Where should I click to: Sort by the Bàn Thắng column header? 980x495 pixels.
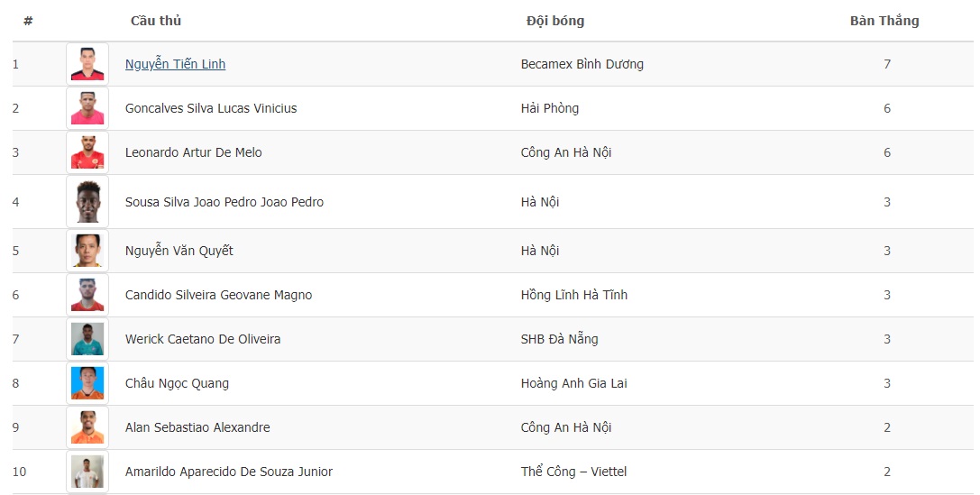(884, 21)
